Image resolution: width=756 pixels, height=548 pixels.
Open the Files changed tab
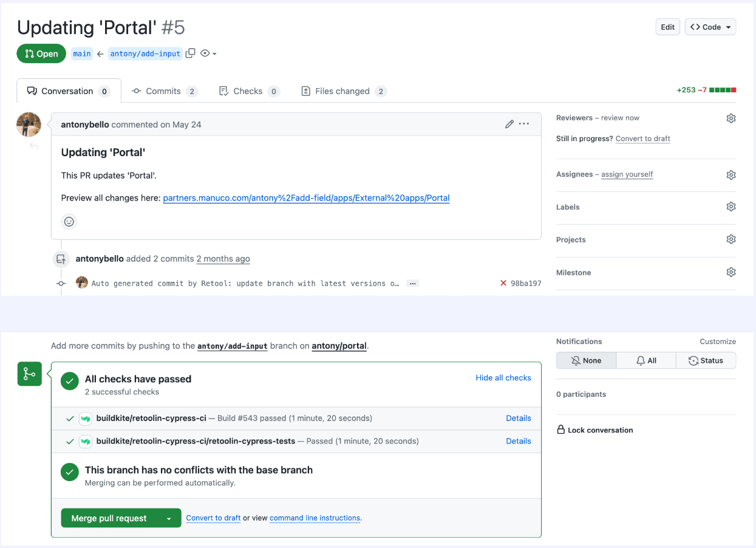coord(343,91)
